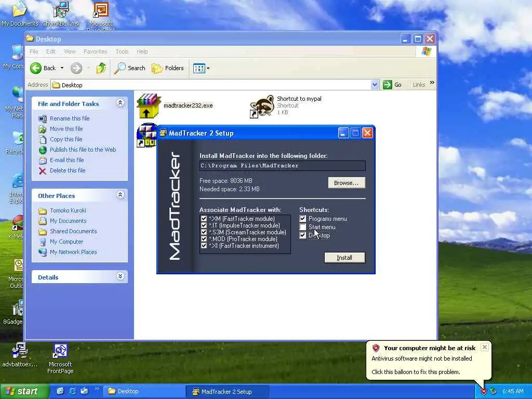Collapse the File and Folder Tasks panel
Viewport: 532px width, 399px height.
click(x=120, y=103)
